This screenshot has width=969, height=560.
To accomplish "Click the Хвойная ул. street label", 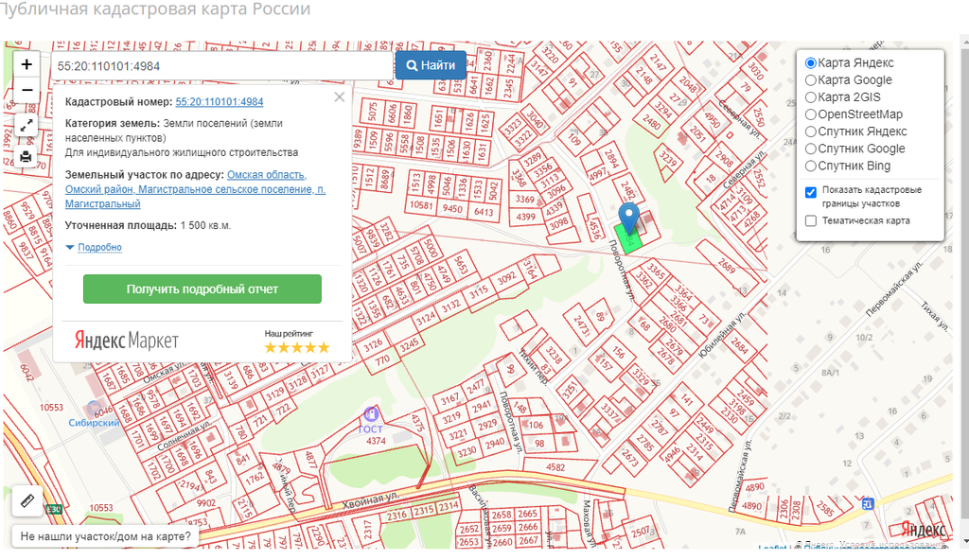I will click(371, 500).
